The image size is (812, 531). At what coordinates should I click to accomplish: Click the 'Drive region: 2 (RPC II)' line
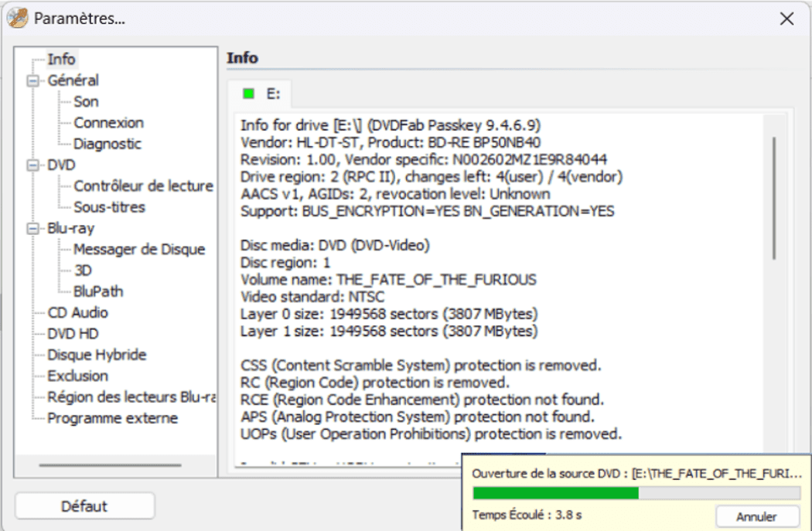tap(432, 177)
